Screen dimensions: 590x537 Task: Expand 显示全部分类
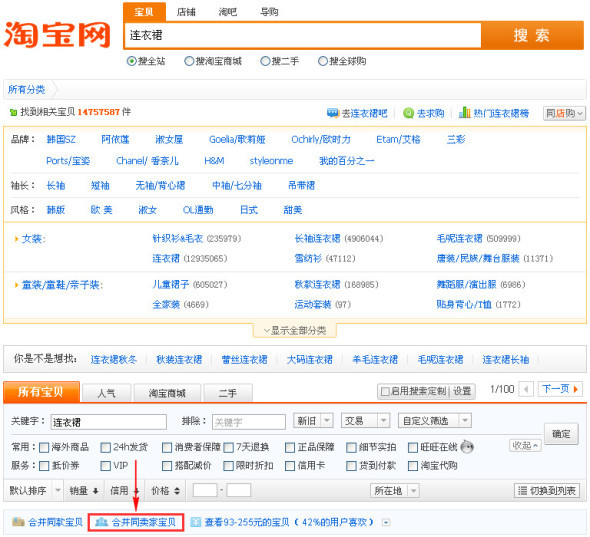(x=295, y=330)
